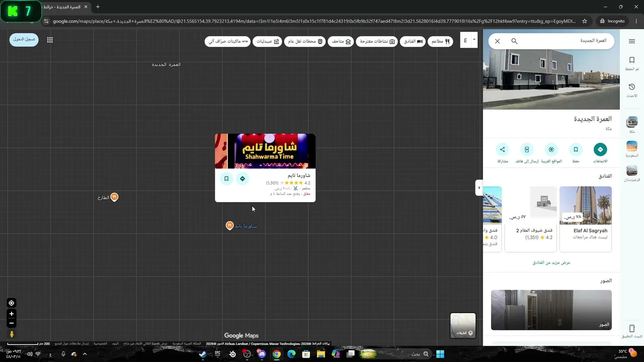Select the Museums (متاحف) category chip
The image size is (644, 362).
tap(341, 41)
